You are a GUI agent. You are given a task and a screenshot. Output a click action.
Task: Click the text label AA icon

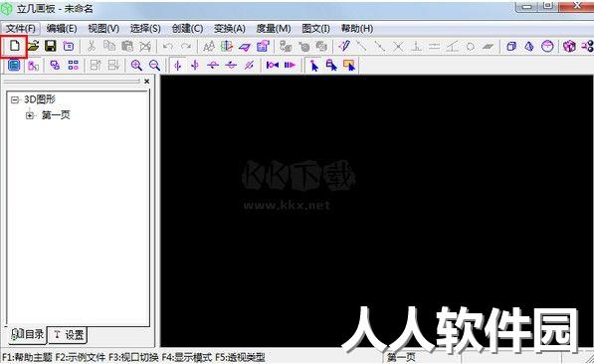[209, 46]
